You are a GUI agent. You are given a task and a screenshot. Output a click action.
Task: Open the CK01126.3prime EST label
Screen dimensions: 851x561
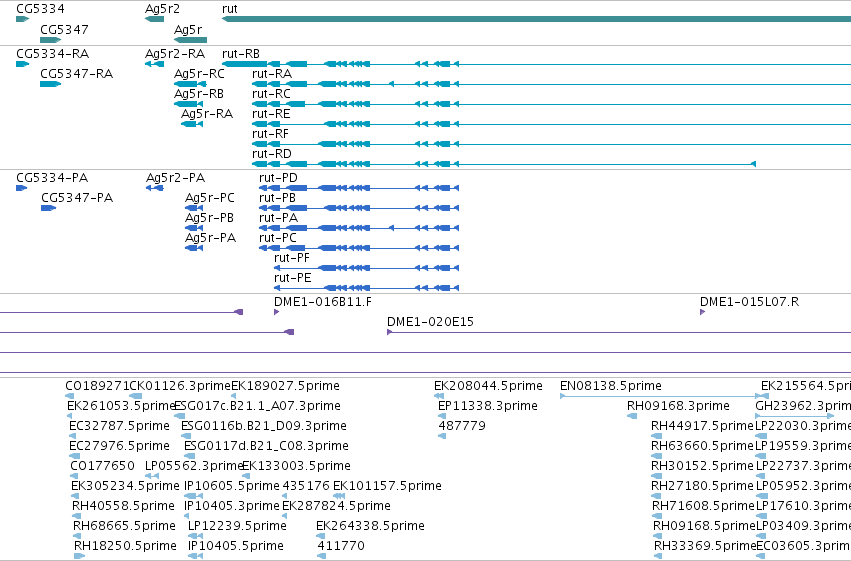[181, 386]
